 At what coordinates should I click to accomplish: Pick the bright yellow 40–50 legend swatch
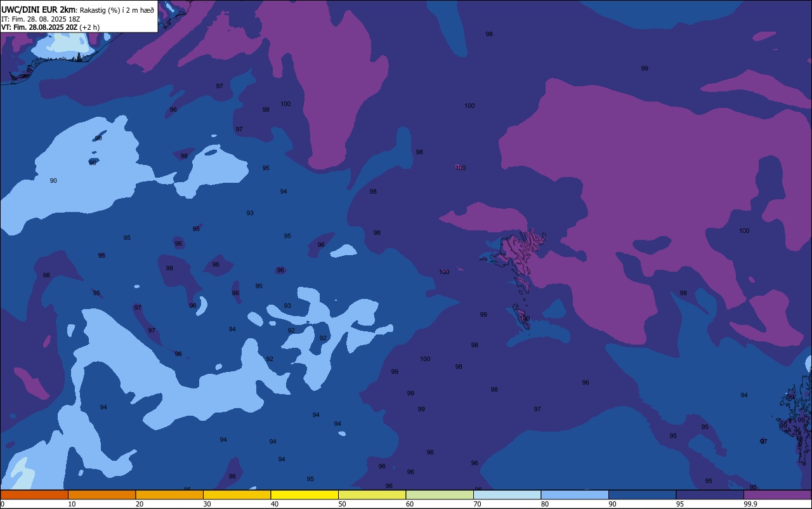coord(304,494)
